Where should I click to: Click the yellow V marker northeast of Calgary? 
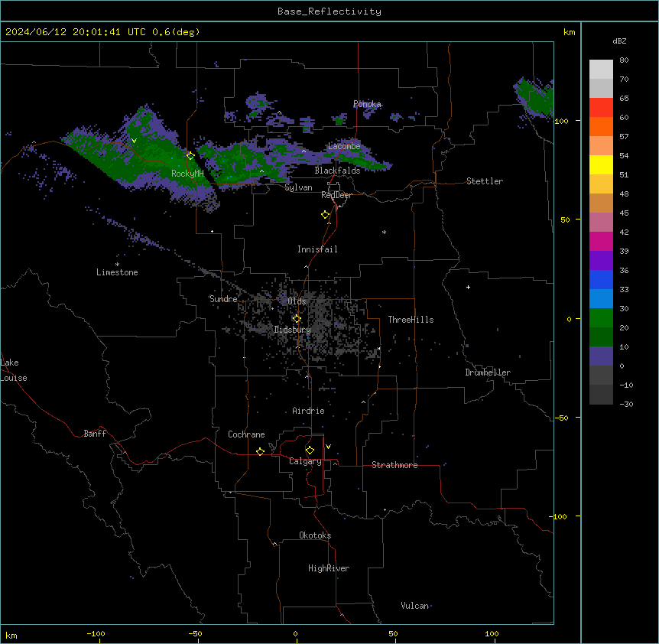click(x=328, y=447)
